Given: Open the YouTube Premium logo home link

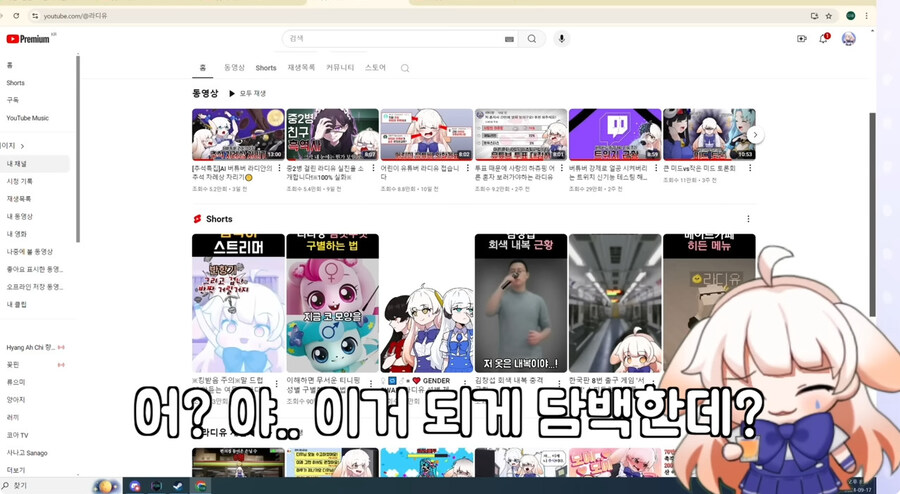Looking at the screenshot, I should tap(28, 39).
